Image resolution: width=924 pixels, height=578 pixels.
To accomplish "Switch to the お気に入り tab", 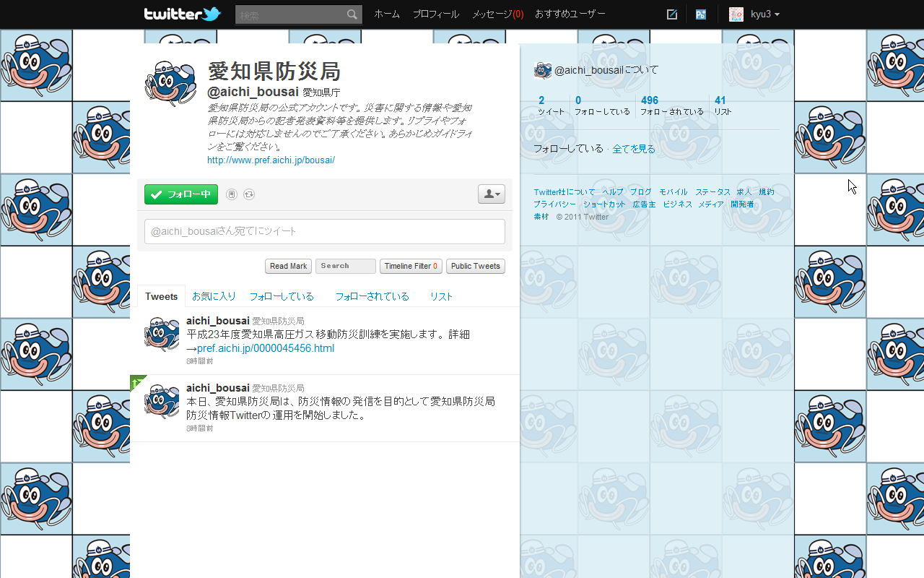I will [214, 296].
